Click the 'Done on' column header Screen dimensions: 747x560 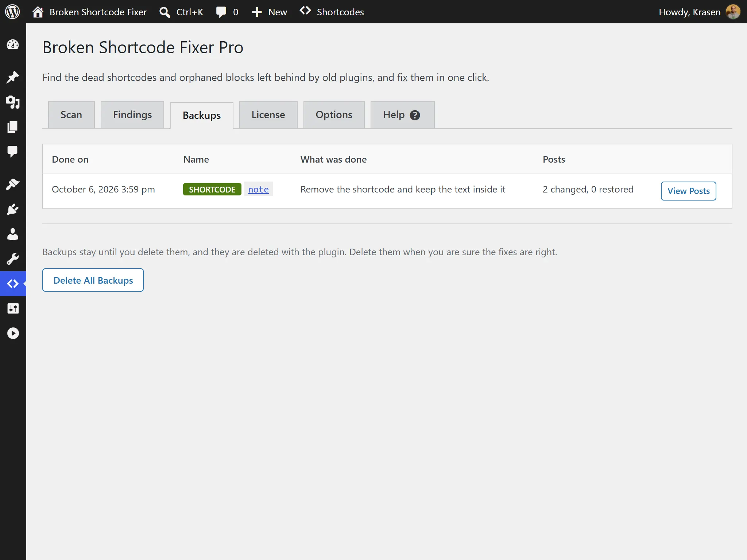click(70, 159)
